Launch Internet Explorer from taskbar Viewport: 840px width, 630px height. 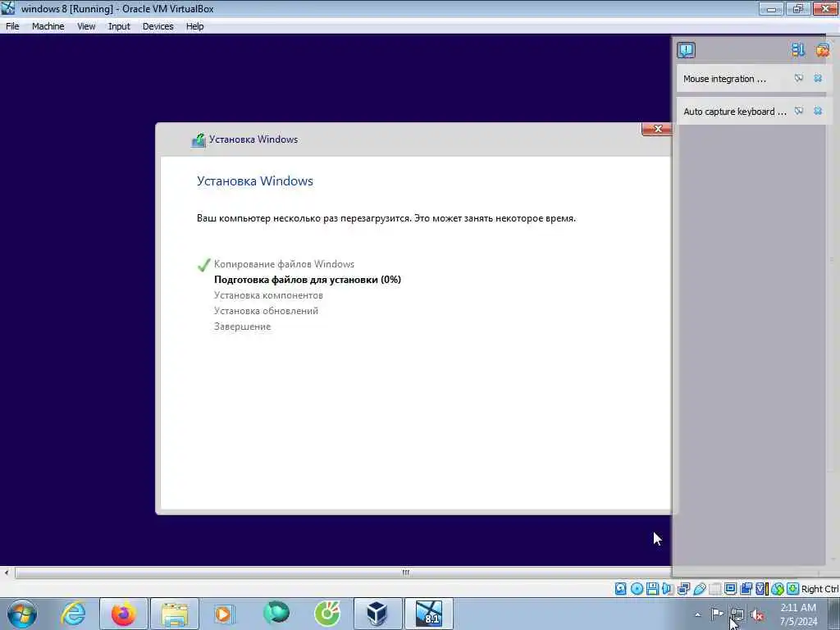(73, 614)
